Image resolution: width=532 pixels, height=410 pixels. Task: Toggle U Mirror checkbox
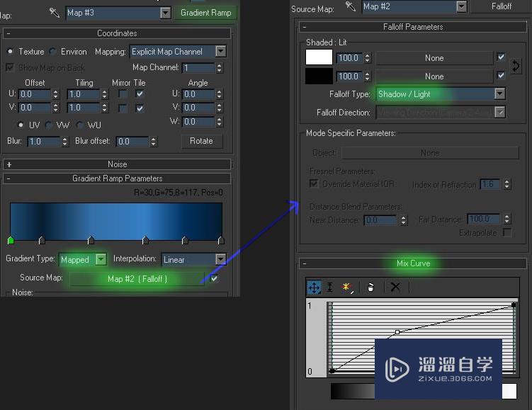123,94
